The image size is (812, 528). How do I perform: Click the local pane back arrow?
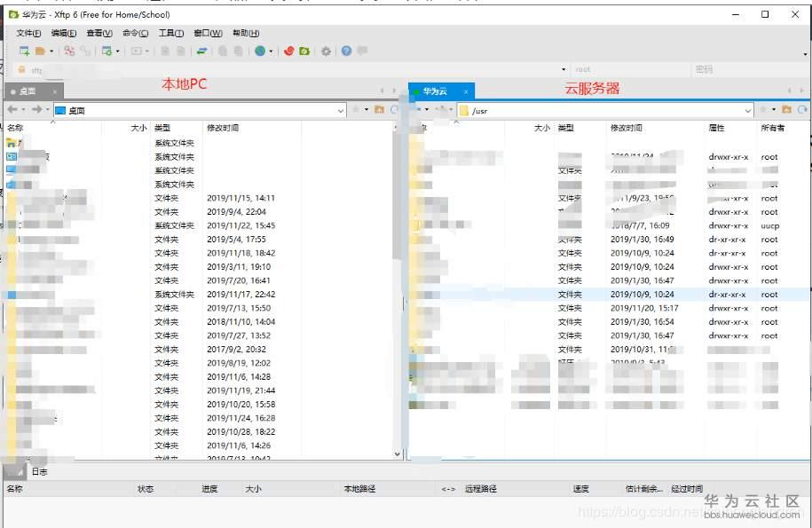click(x=12, y=110)
